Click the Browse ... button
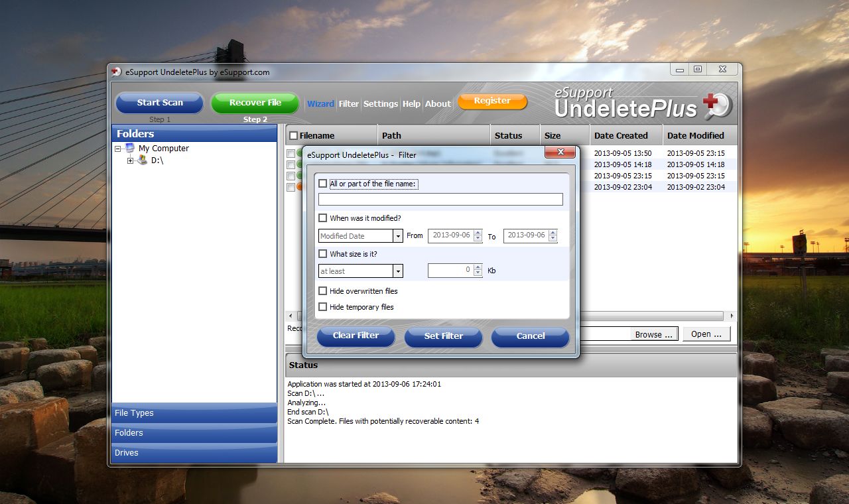The width and height of the screenshot is (849, 504). [654, 334]
